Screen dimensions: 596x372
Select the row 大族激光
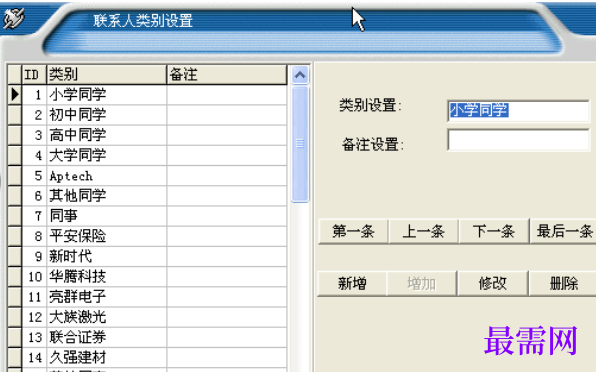pos(147,317)
